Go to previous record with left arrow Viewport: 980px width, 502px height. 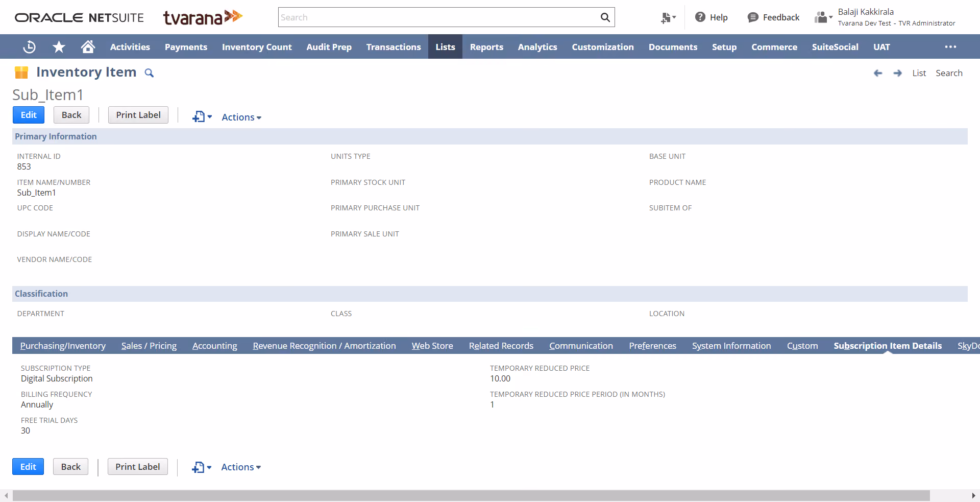click(878, 73)
